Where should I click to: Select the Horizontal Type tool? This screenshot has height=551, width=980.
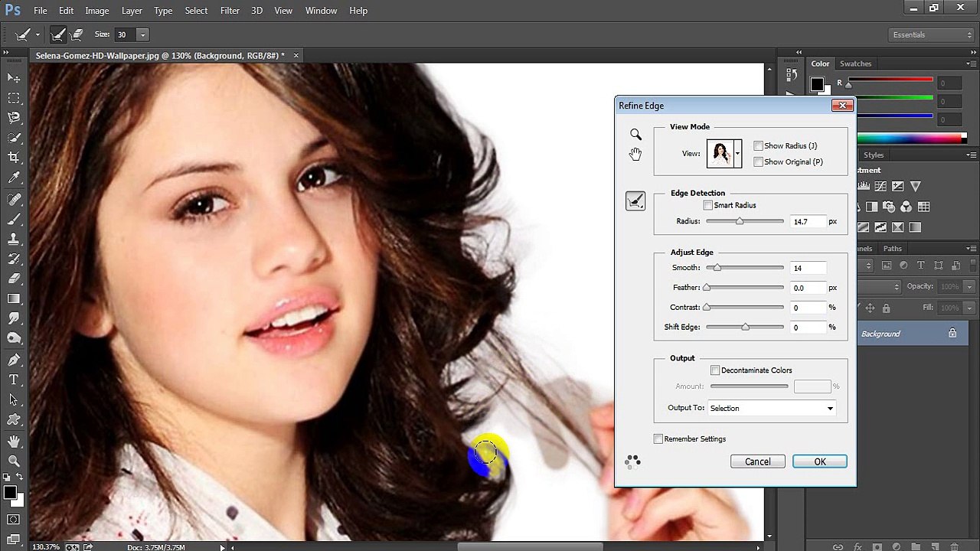pos(14,380)
